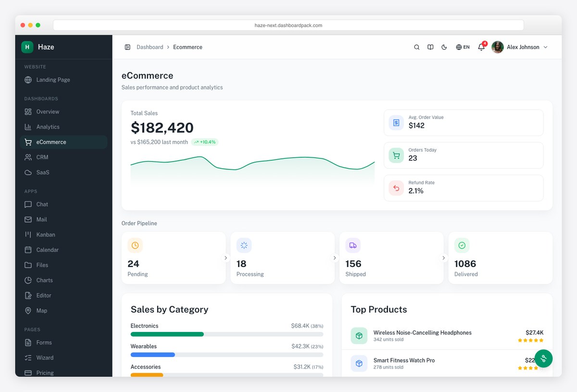Open the Kanban board
This screenshot has height=392, width=577.
point(63,235)
